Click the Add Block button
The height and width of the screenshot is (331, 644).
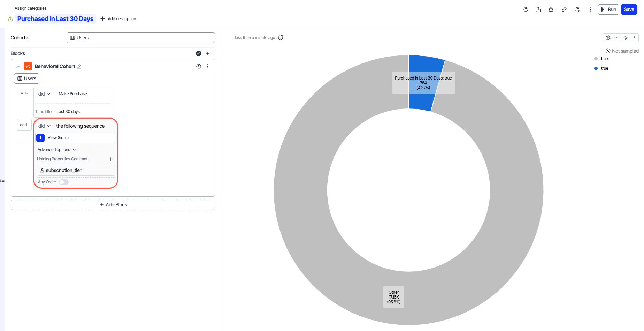113,205
